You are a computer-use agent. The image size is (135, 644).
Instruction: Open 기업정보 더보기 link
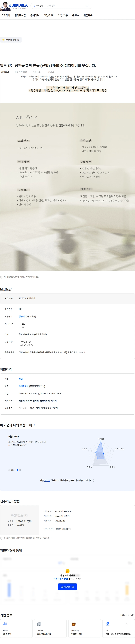(127, 615)
